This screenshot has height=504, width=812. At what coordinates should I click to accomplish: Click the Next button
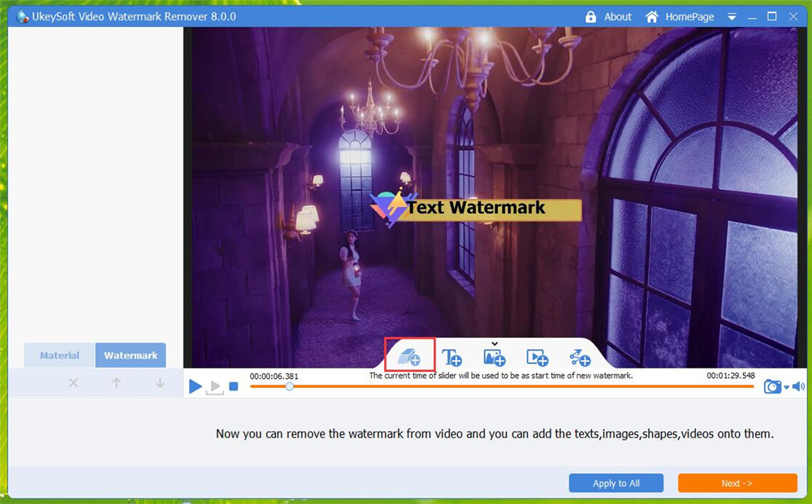point(737,484)
